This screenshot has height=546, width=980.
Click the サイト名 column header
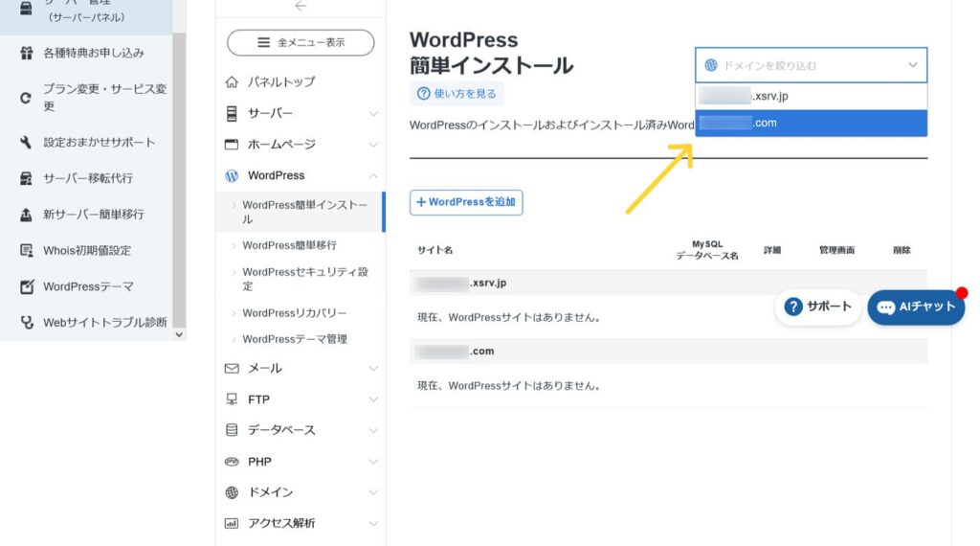click(x=435, y=250)
